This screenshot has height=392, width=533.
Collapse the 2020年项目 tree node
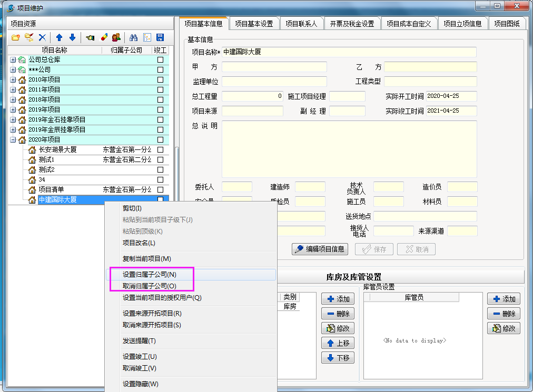[x=13, y=138]
